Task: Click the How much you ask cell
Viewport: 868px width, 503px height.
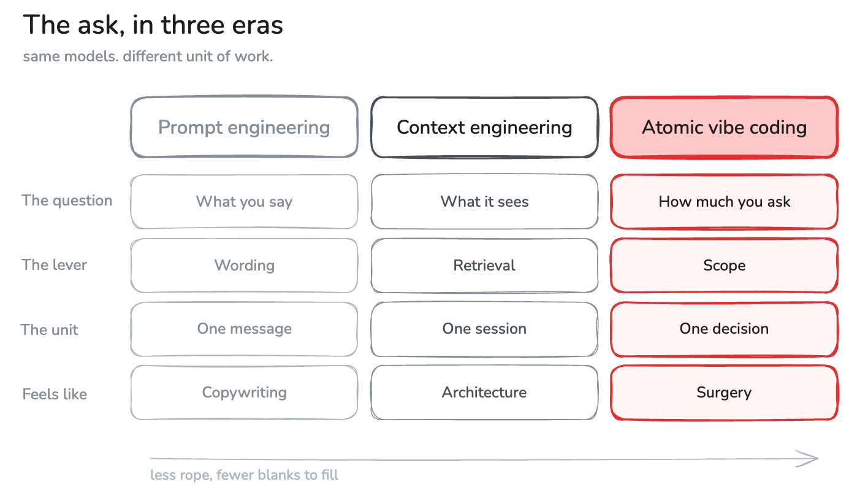Action: pyautogui.click(x=724, y=202)
